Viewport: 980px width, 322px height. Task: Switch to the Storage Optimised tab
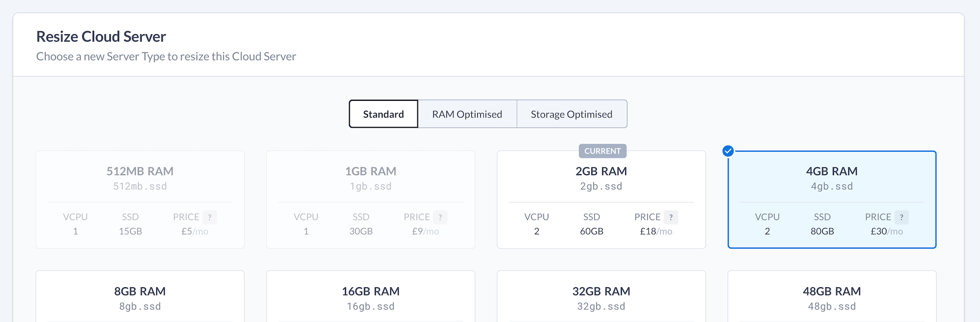point(572,114)
